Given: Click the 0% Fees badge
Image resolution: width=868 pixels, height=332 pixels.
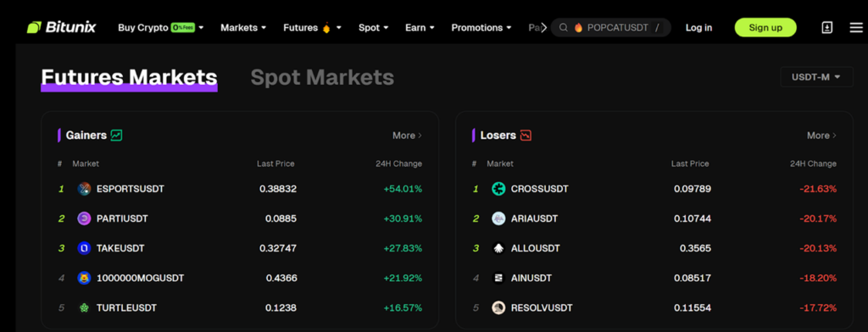Looking at the screenshot, I should 183,28.
